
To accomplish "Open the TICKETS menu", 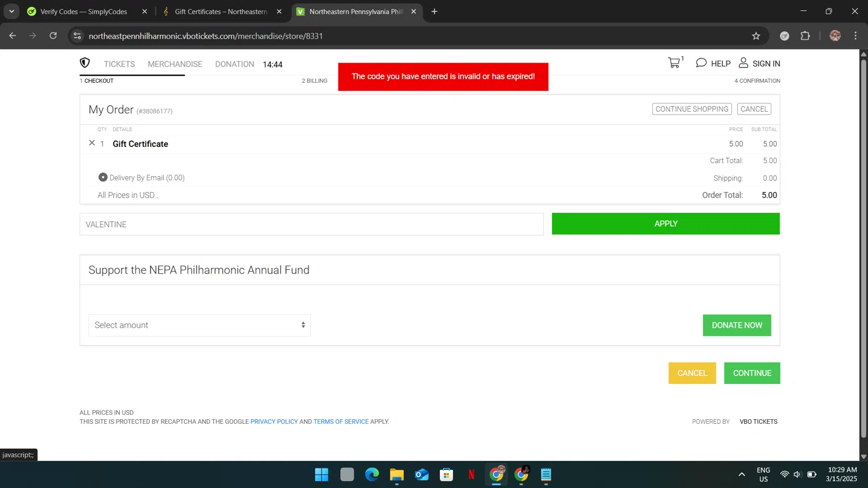I will [119, 64].
